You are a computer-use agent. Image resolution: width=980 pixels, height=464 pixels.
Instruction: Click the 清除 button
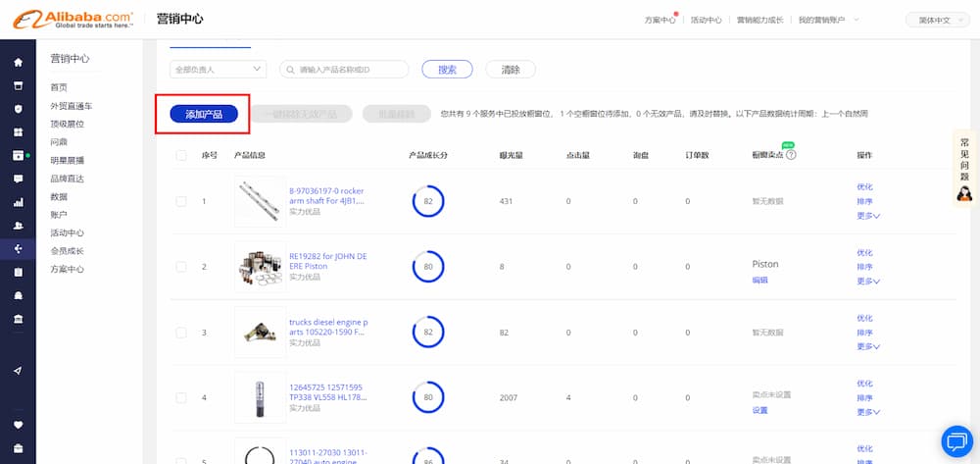point(511,70)
